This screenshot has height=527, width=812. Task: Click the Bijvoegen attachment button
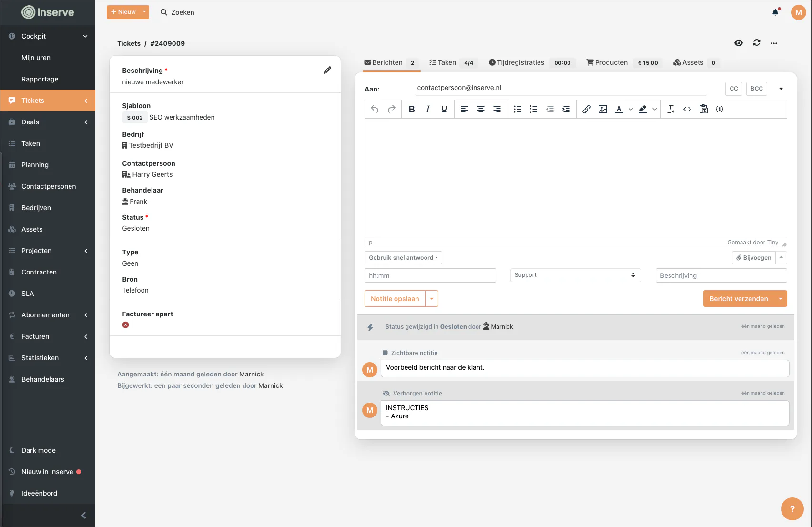click(x=754, y=258)
